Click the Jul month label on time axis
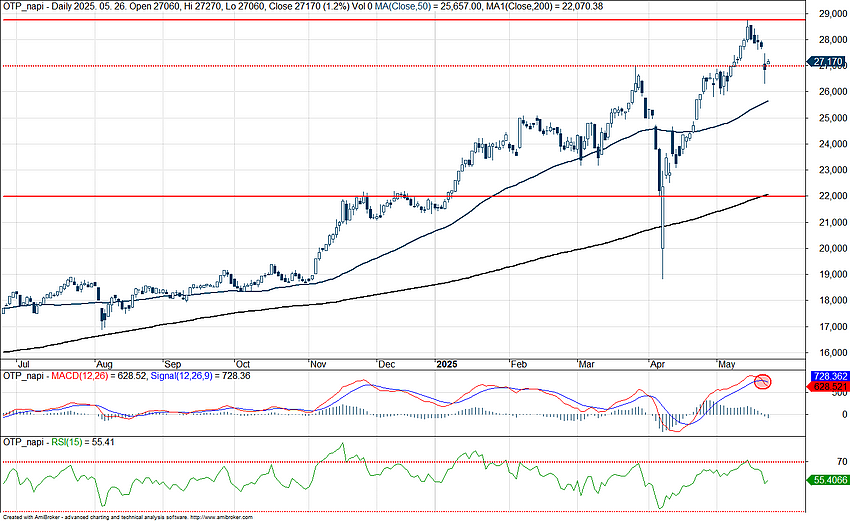 [23, 364]
